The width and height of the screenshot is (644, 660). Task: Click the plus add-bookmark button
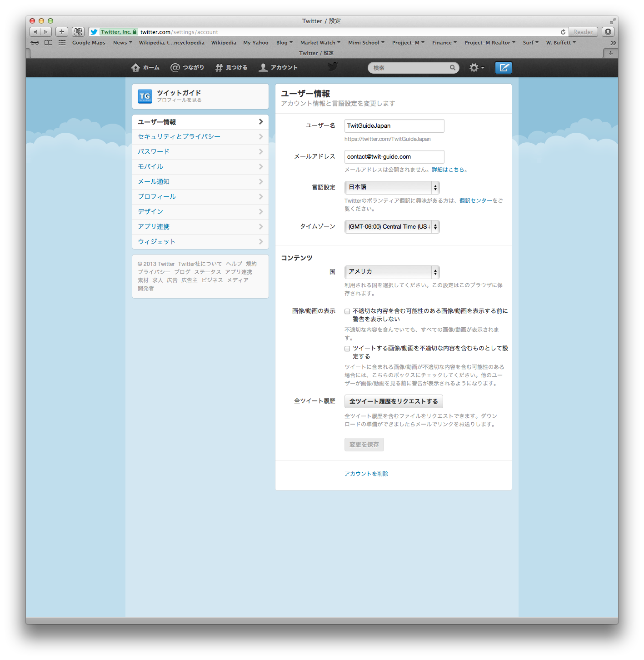(x=62, y=32)
